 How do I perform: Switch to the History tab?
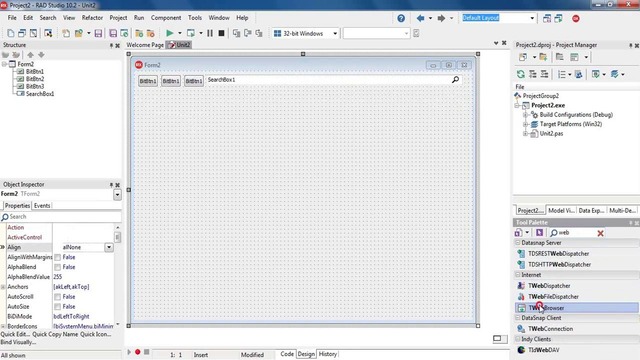328,354
